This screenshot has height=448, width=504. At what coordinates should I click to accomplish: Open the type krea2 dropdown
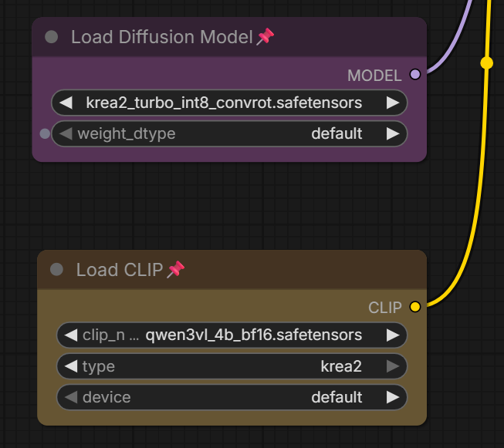(x=232, y=366)
